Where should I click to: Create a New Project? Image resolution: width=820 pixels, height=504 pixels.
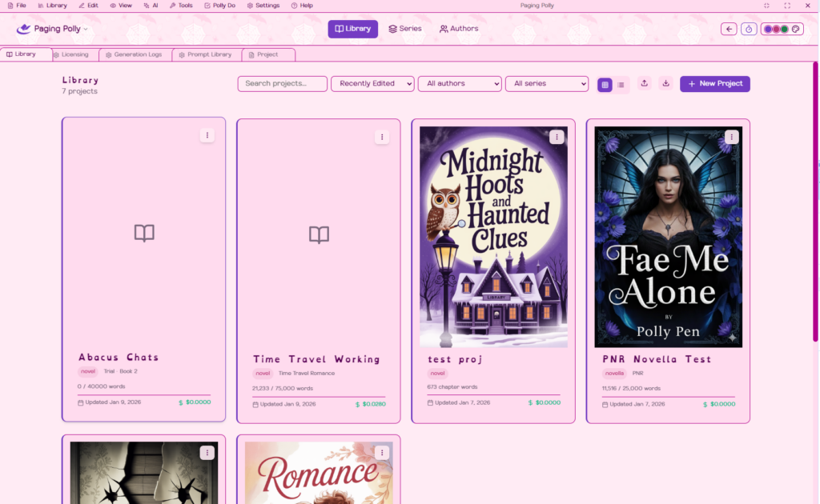click(715, 83)
